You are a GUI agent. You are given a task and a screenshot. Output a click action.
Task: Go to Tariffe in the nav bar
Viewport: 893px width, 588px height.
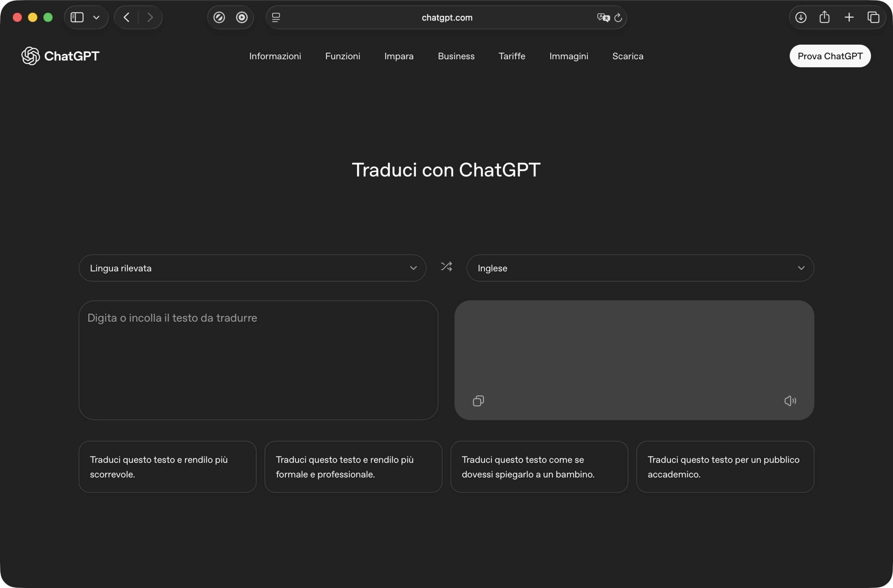pos(512,56)
